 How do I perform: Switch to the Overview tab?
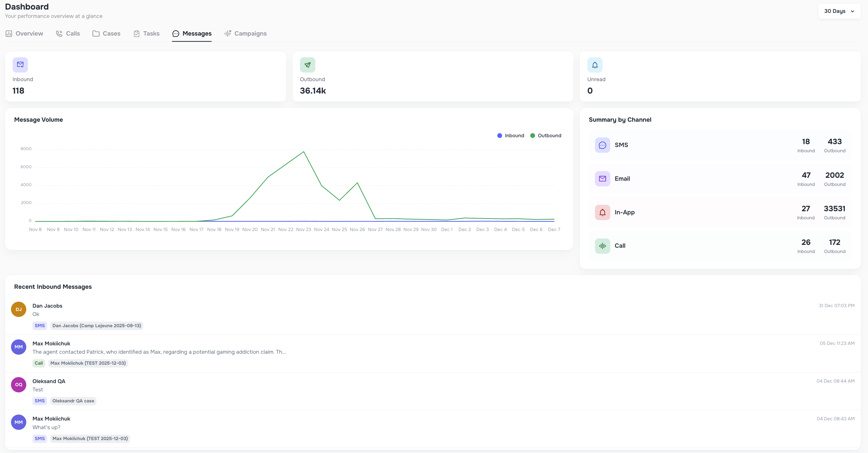click(24, 33)
